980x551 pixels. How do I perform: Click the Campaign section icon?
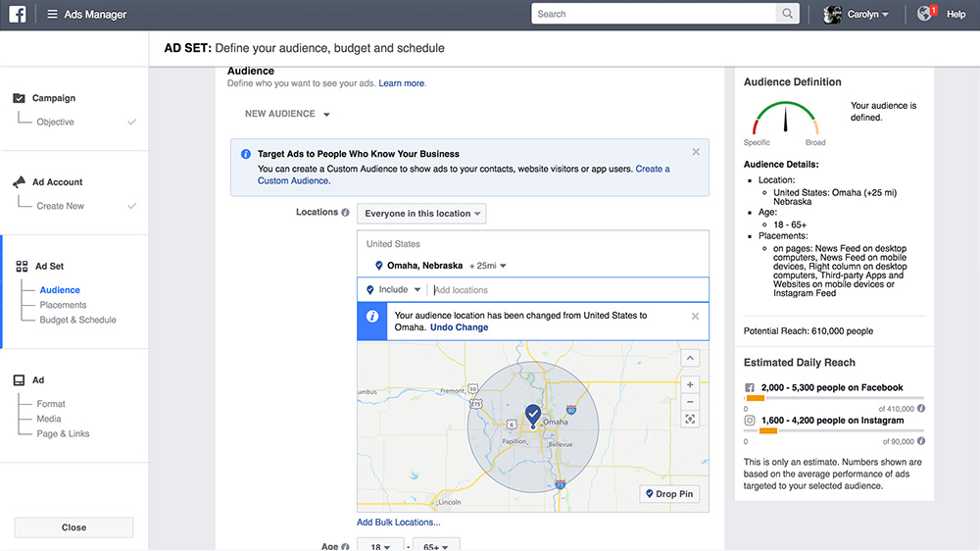click(19, 98)
